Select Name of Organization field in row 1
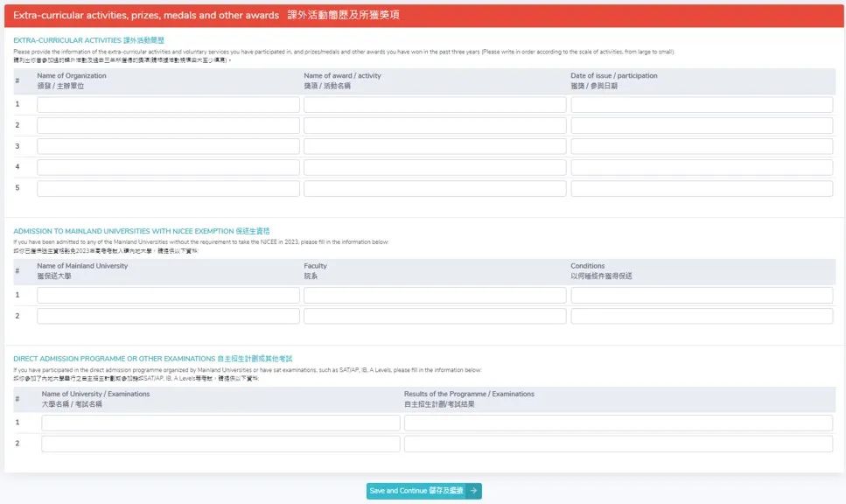846x504 pixels. pos(168,105)
